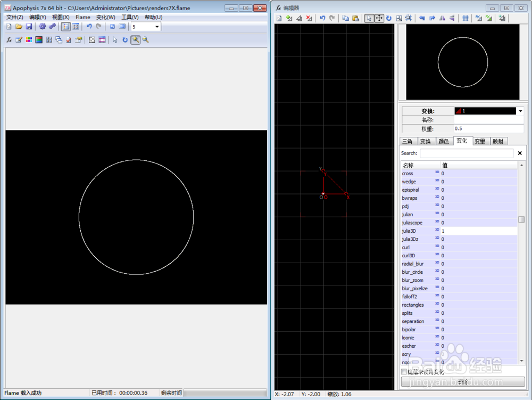Switch to the 颜色 tab
532x400 pixels.
coord(444,141)
